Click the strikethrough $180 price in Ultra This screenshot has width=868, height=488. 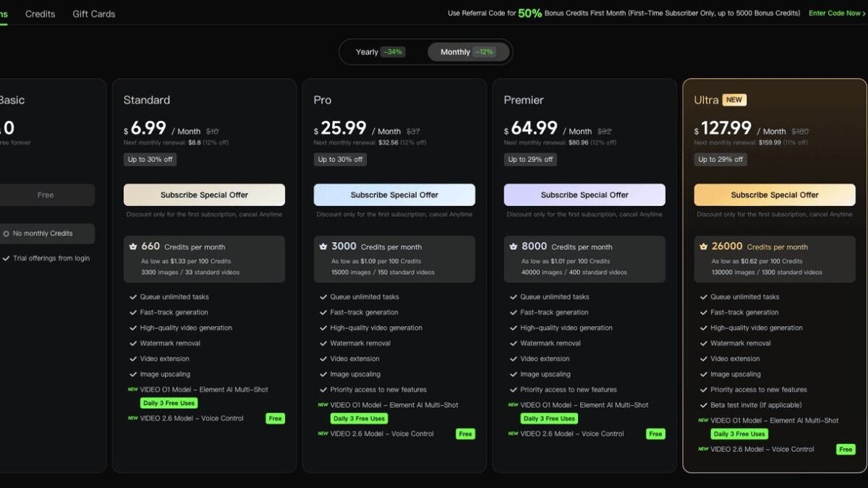click(800, 132)
